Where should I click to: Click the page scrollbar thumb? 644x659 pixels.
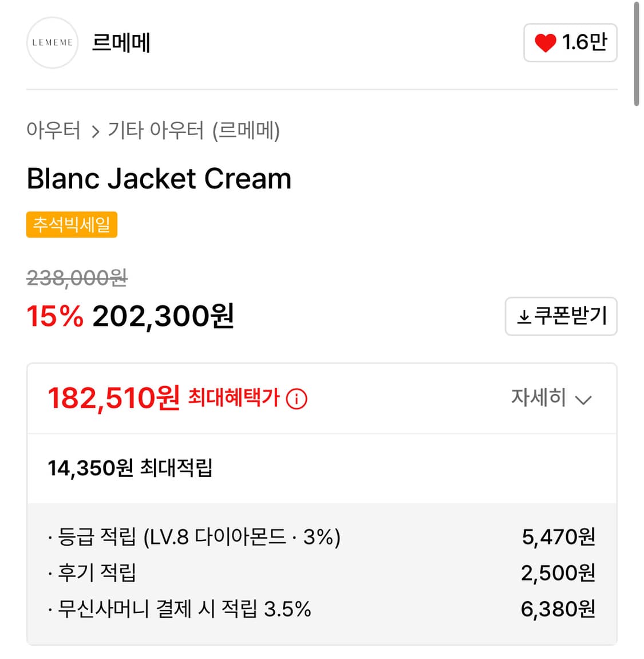[636, 54]
